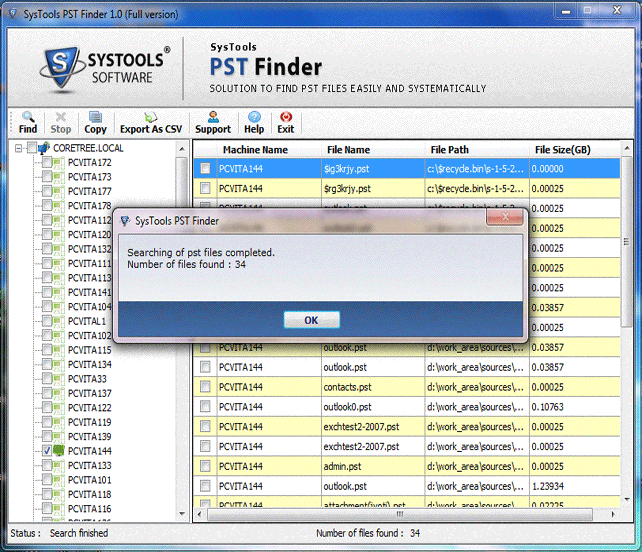
Task: Click the computer icon beside PCVITA172
Action: point(59,163)
